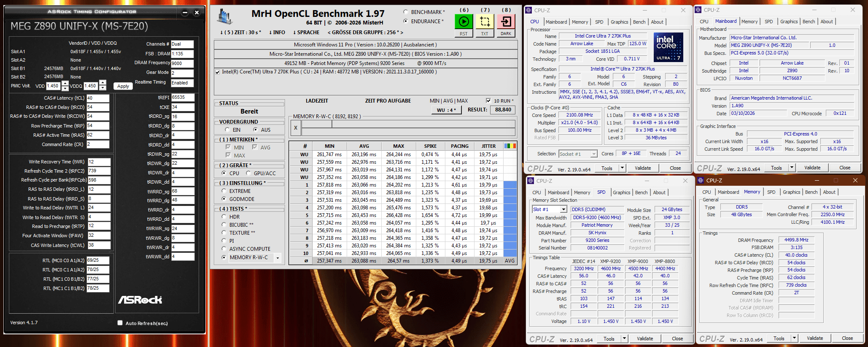The height and width of the screenshot is (347, 868).
Task: Click the DRAM Frequency 9000 field
Action: [x=182, y=63]
